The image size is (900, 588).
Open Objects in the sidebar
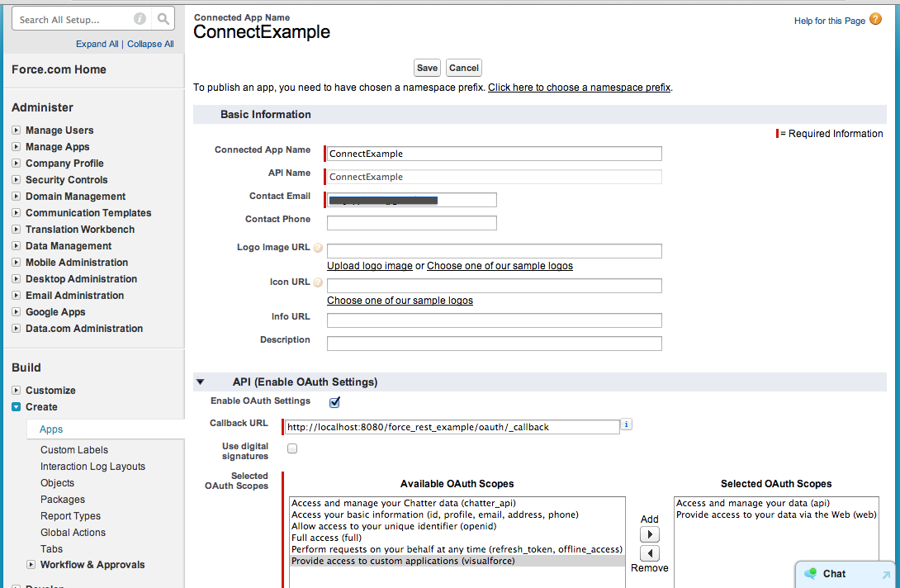[58, 483]
